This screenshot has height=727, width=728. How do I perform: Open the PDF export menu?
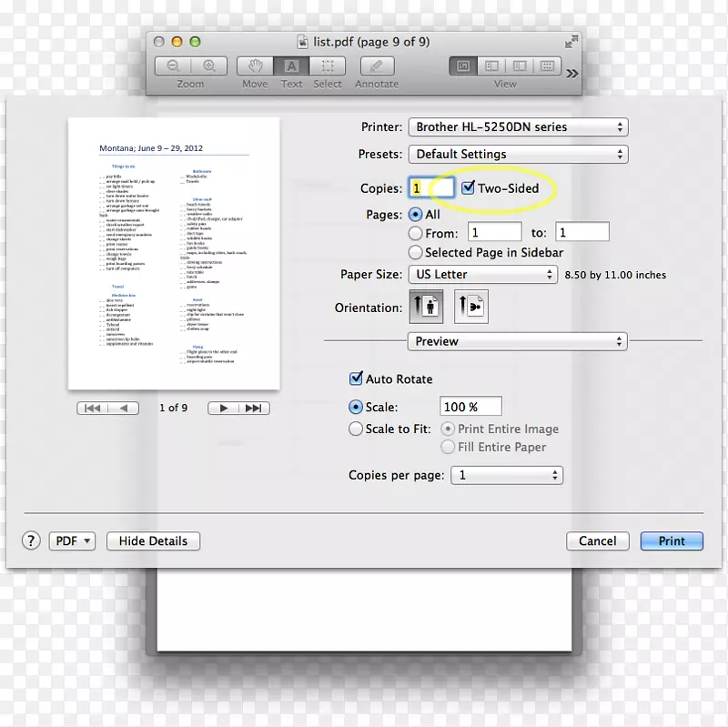[x=72, y=540]
